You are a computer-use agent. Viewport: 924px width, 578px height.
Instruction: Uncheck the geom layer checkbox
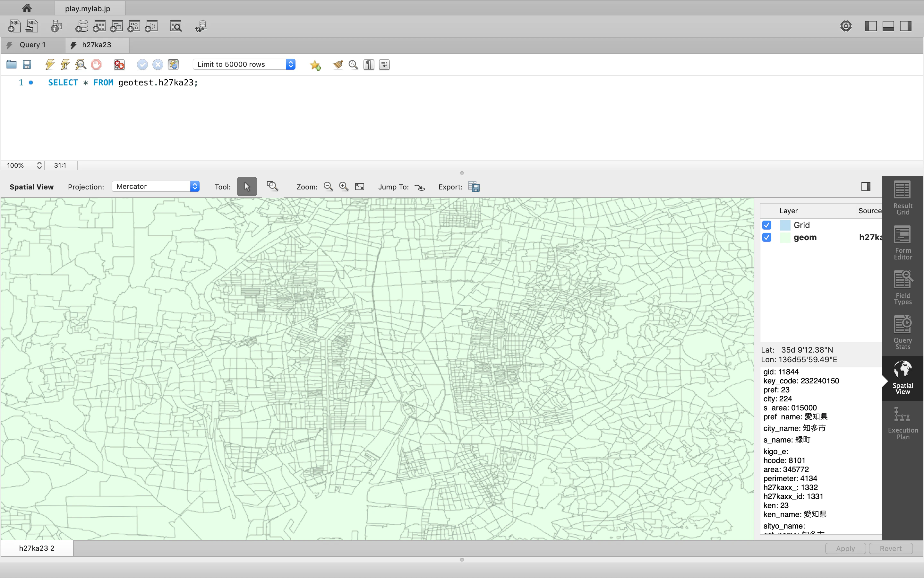point(767,237)
